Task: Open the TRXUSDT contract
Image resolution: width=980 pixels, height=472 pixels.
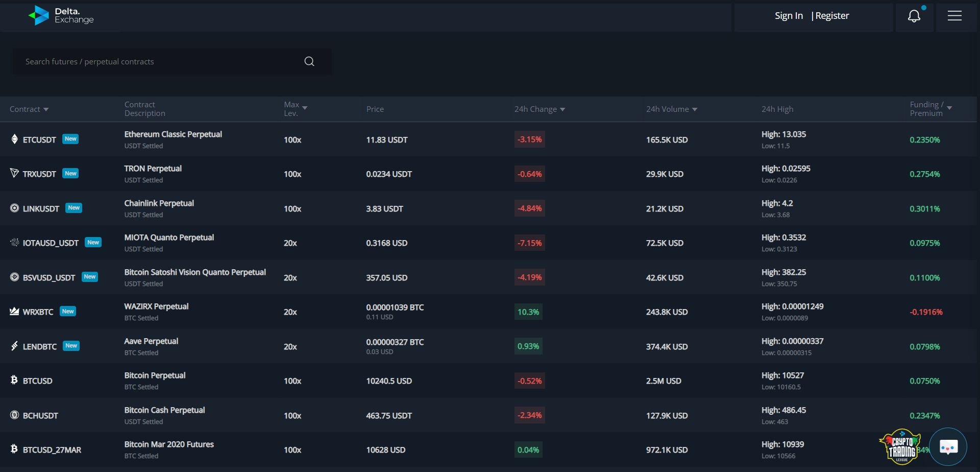Action: pos(39,174)
